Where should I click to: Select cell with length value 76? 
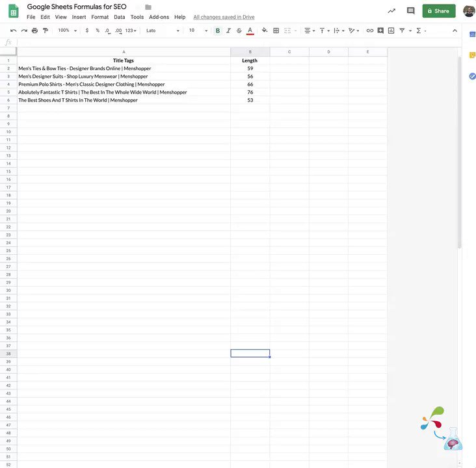click(x=250, y=92)
